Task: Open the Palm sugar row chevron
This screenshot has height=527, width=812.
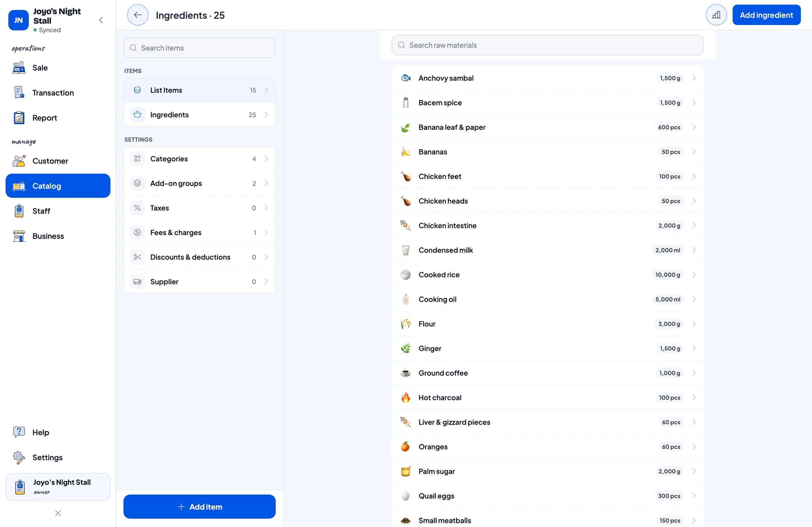Action: 694,471
